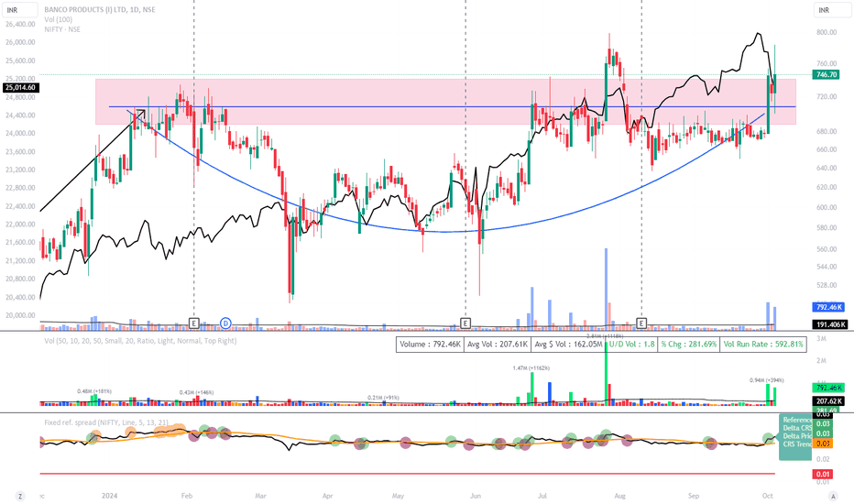Click the Volume : 792.46K table cell
854x504 pixels.
point(430,345)
